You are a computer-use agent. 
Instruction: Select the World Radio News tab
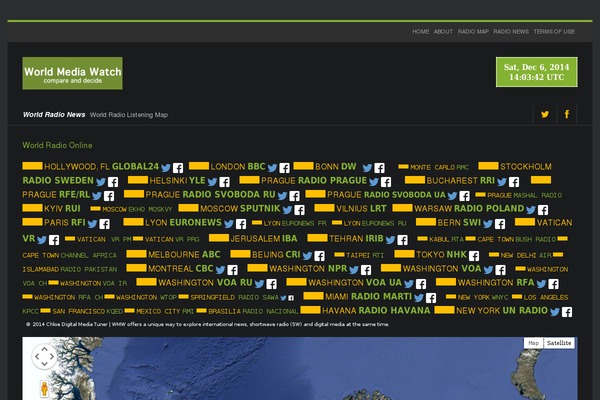click(x=54, y=114)
